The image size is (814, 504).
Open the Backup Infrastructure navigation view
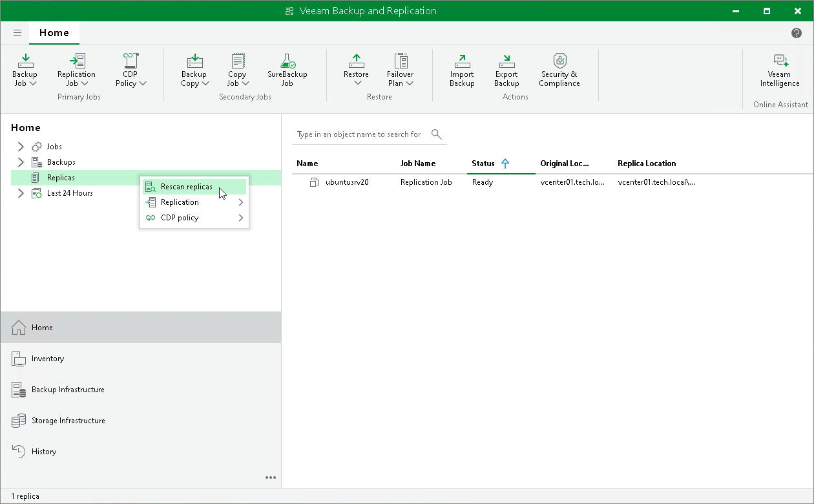click(141, 390)
